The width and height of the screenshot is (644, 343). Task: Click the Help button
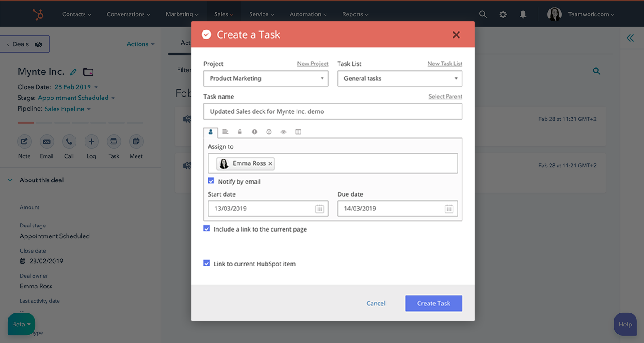click(x=625, y=324)
